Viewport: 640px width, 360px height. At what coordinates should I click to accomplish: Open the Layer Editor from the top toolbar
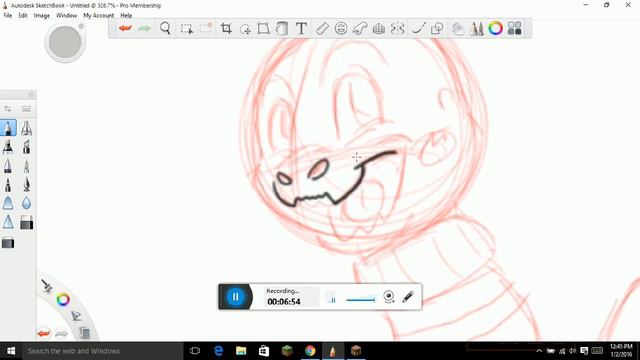pos(458,29)
